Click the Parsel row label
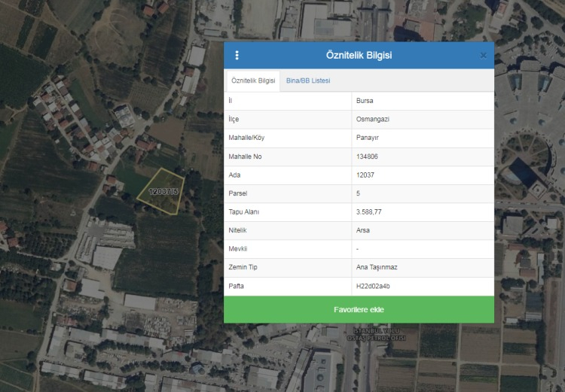The width and height of the screenshot is (565, 392). point(237,193)
